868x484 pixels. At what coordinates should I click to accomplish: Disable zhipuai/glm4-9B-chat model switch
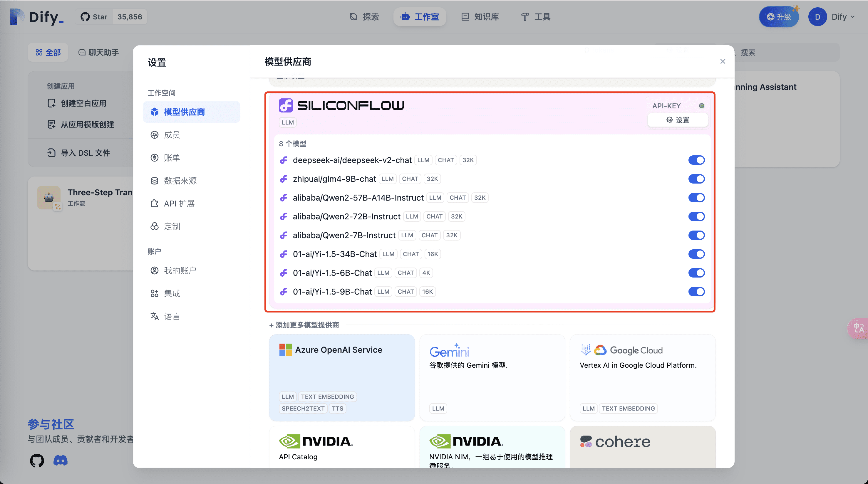pyautogui.click(x=696, y=179)
